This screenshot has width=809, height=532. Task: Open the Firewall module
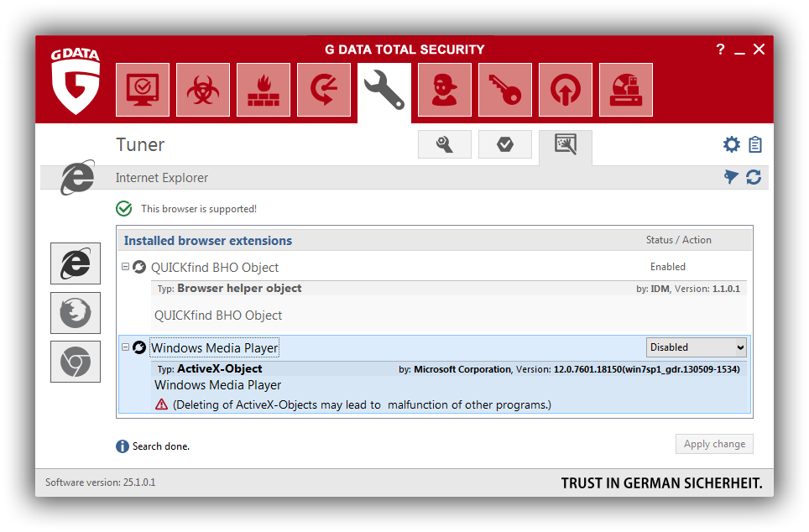tap(264, 90)
